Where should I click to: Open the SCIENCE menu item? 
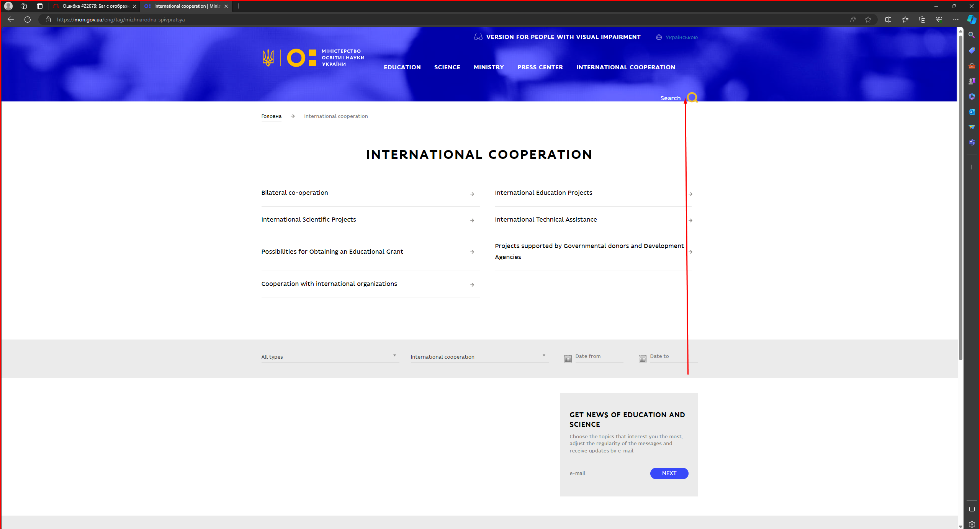point(447,67)
